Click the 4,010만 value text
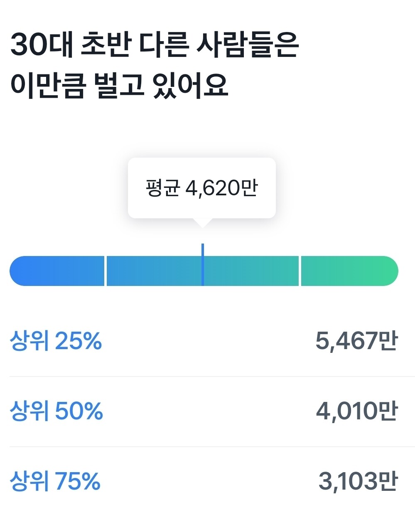Image resolution: width=415 pixels, height=532 pixels. [358, 412]
